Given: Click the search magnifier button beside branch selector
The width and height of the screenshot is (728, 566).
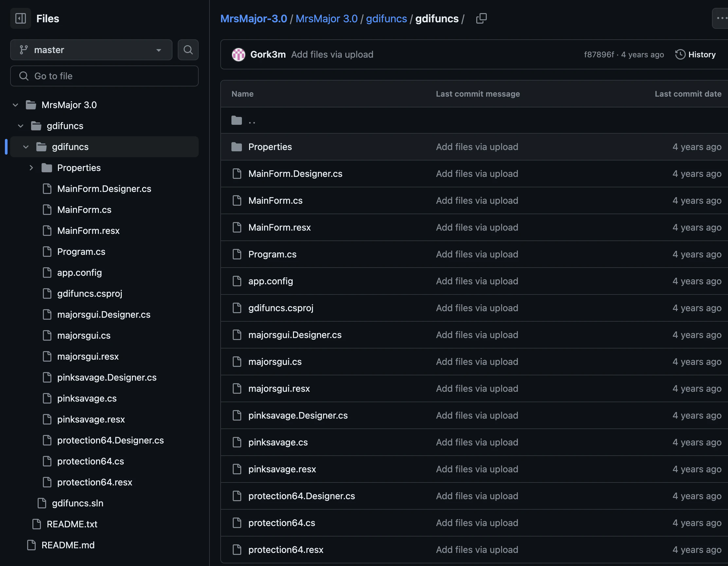Looking at the screenshot, I should (188, 50).
